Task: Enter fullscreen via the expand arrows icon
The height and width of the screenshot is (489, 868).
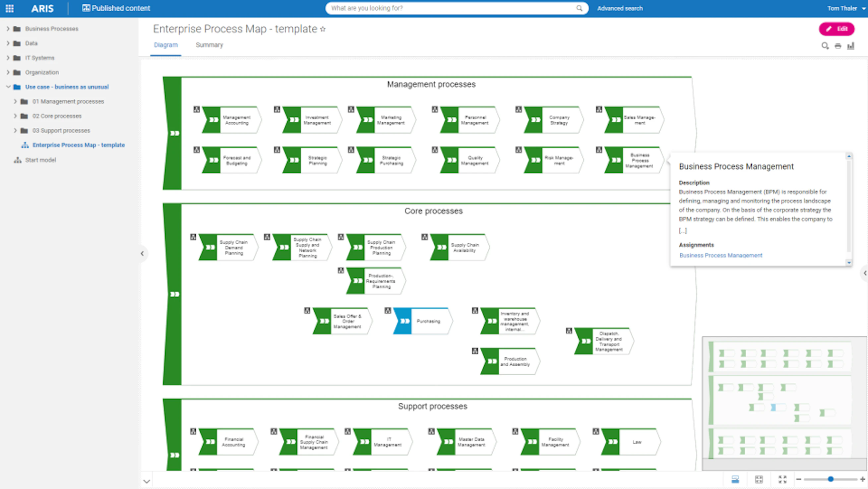Action: coord(782,479)
